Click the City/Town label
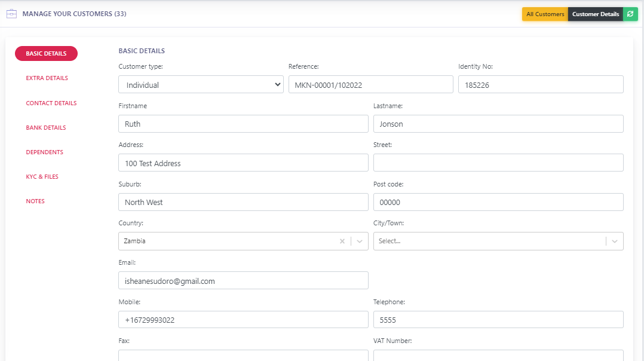 (x=388, y=223)
